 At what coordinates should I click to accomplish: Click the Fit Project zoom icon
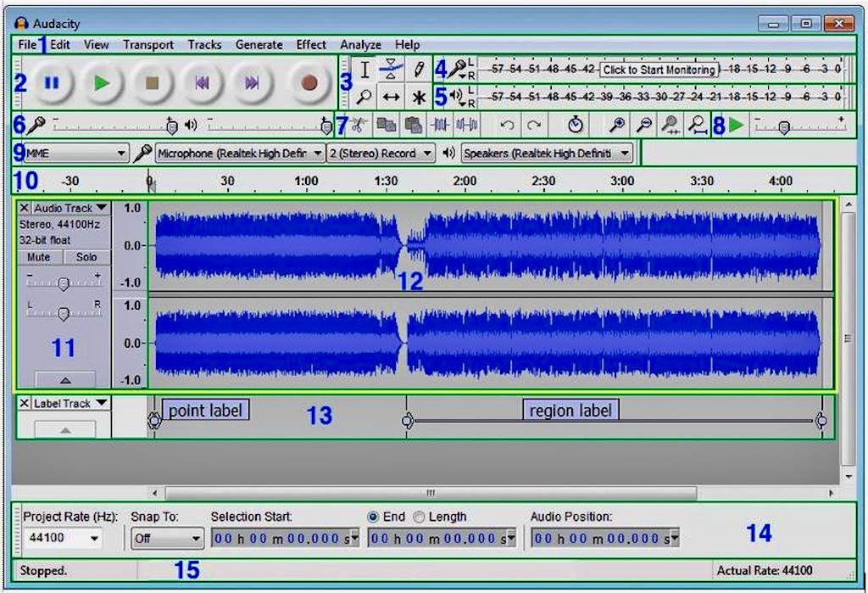click(x=698, y=125)
